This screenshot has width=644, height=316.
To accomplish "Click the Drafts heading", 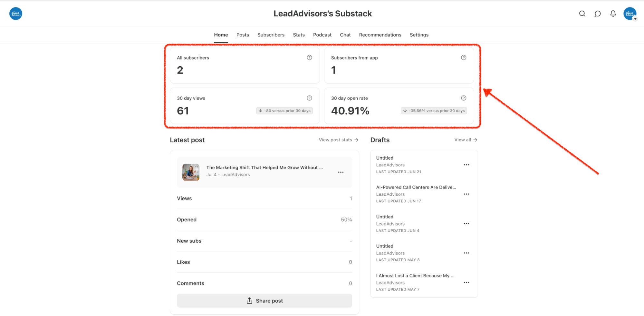I will click(x=380, y=140).
